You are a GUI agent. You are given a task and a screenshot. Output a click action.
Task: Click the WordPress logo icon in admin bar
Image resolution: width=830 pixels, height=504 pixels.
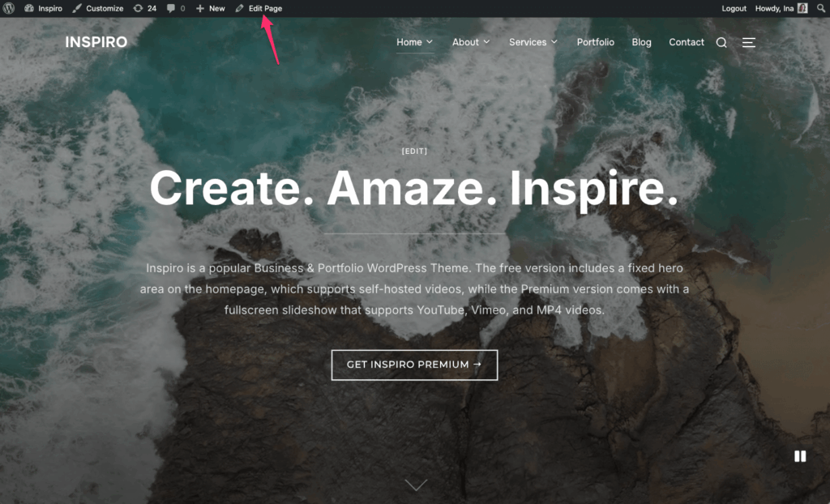(8, 8)
